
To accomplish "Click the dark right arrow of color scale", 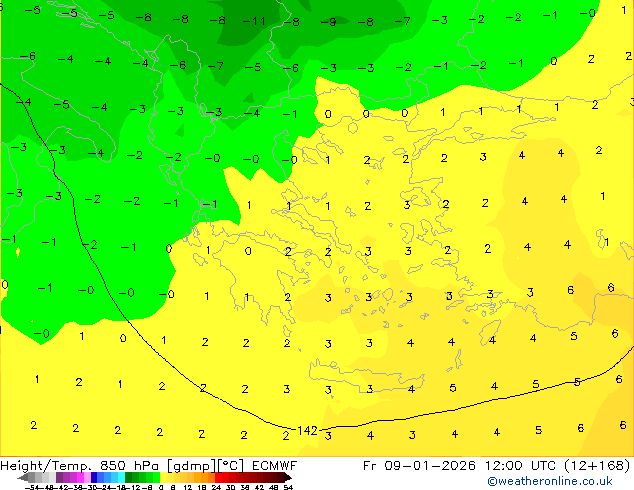I will click(288, 477).
